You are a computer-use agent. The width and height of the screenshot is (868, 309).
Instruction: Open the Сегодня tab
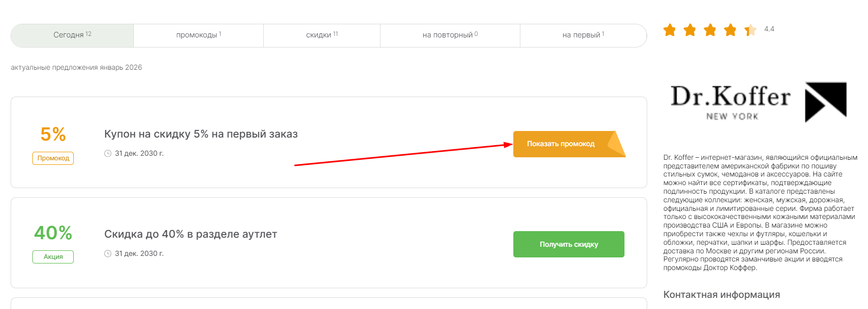(72, 35)
